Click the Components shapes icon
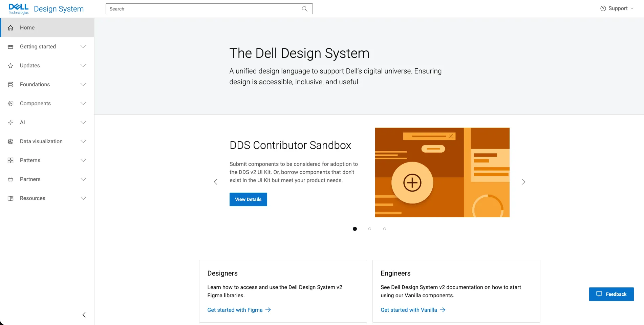The height and width of the screenshot is (325, 644). [x=10, y=104]
